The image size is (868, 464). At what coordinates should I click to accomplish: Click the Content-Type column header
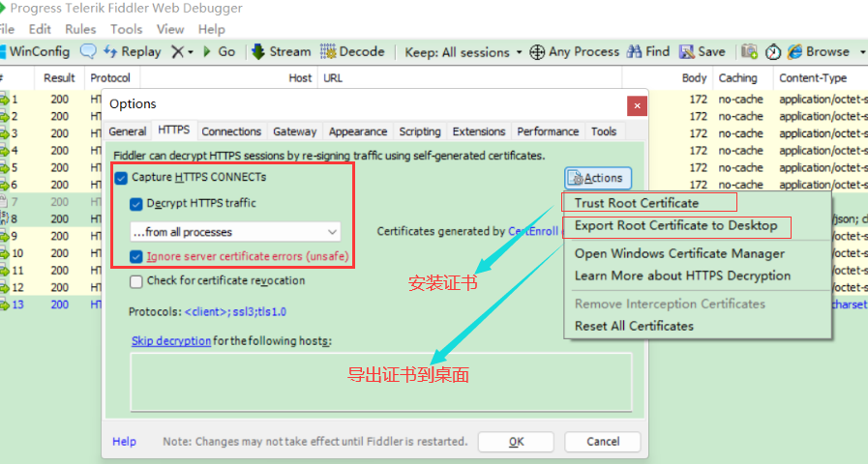pyautogui.click(x=821, y=78)
